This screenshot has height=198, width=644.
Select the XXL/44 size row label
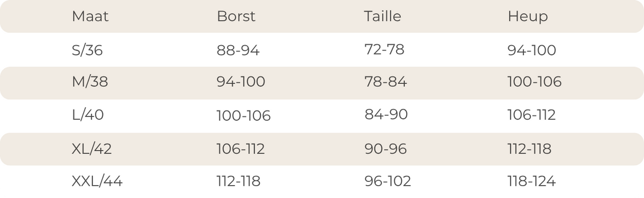97,182
